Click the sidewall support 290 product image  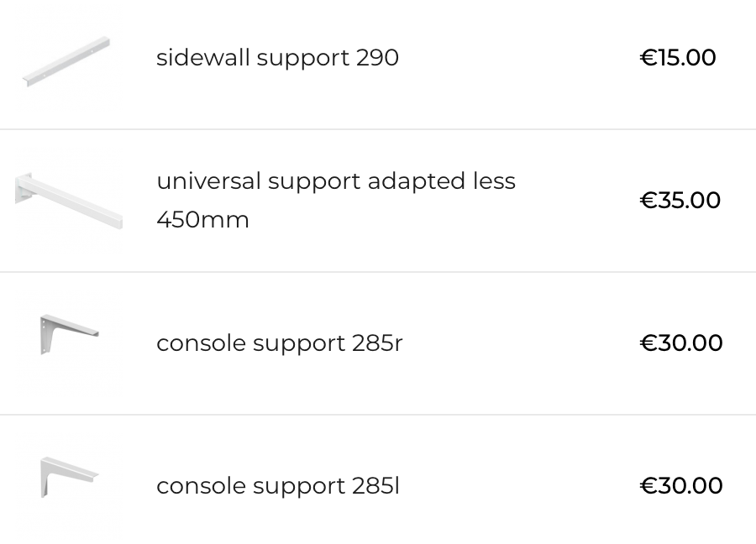click(67, 60)
